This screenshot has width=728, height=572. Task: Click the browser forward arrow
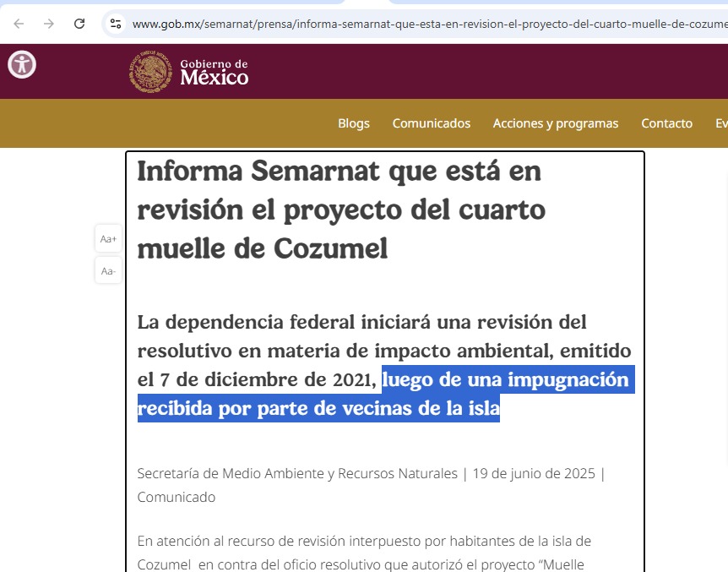(49, 24)
